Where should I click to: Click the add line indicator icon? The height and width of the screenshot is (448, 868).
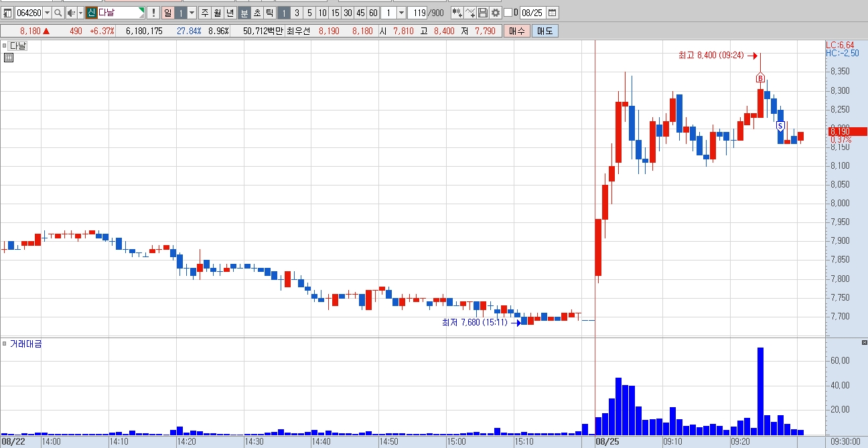click(x=470, y=13)
